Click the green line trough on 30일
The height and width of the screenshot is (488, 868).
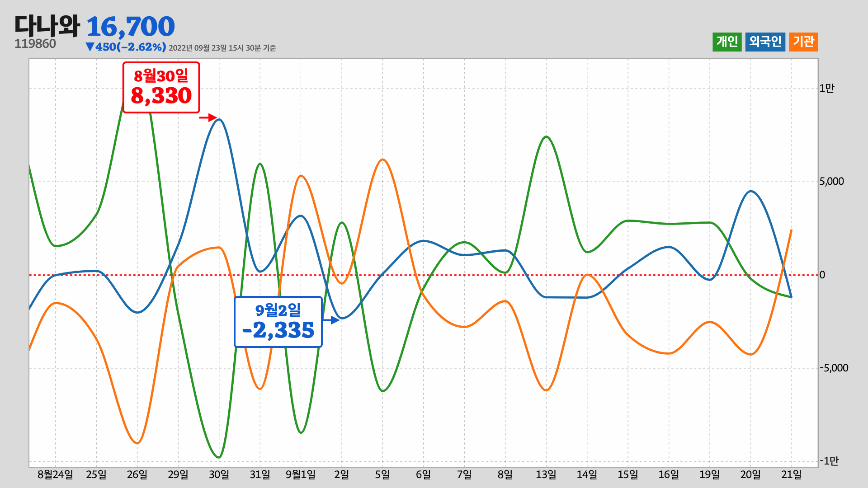219,457
